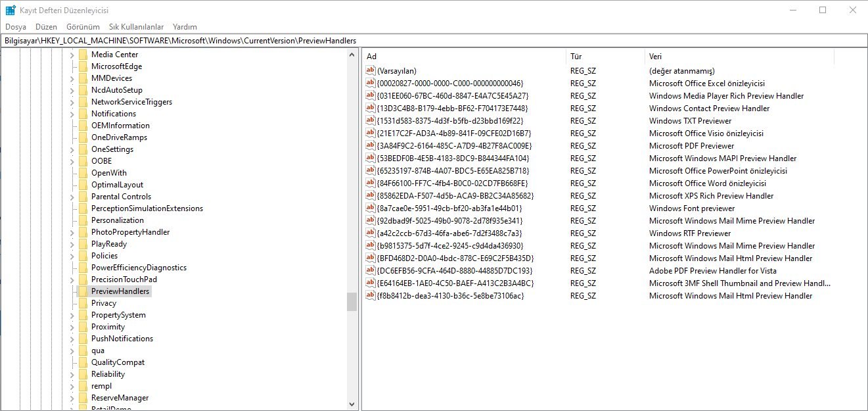Expand the Policies key

[72, 256]
